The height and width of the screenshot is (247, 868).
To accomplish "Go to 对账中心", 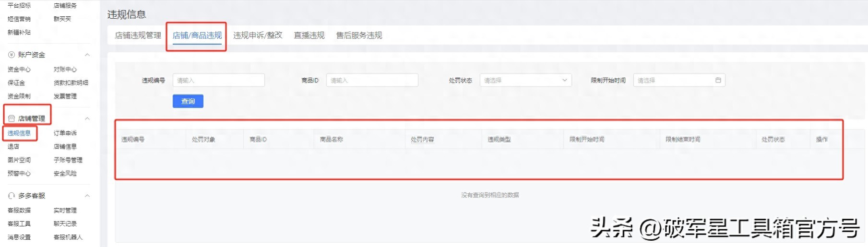I will [x=65, y=70].
